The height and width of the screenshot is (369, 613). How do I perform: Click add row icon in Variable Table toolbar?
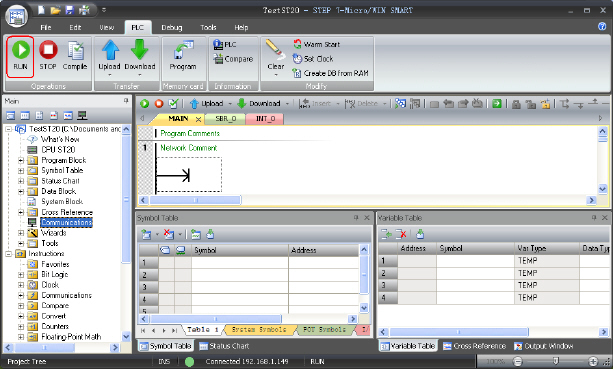click(x=386, y=234)
